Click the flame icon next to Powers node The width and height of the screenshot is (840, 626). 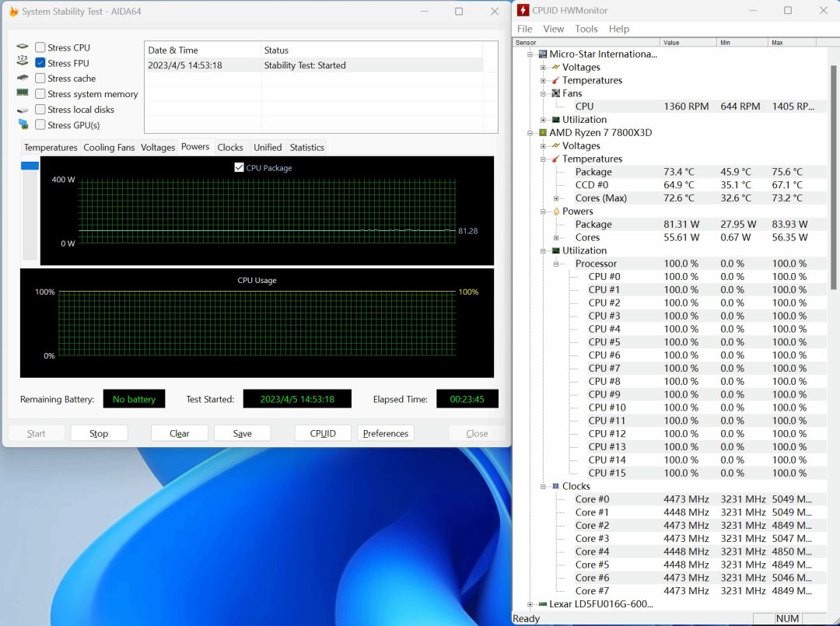click(x=555, y=212)
